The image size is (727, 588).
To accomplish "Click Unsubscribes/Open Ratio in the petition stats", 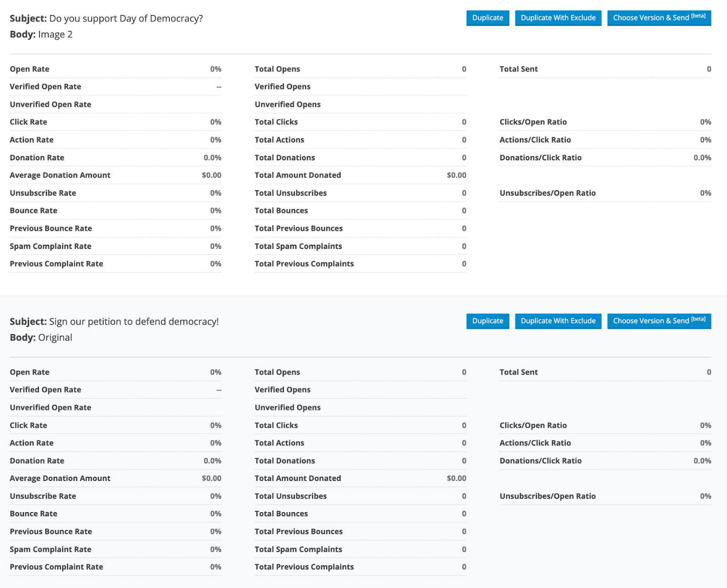I will [x=548, y=496].
